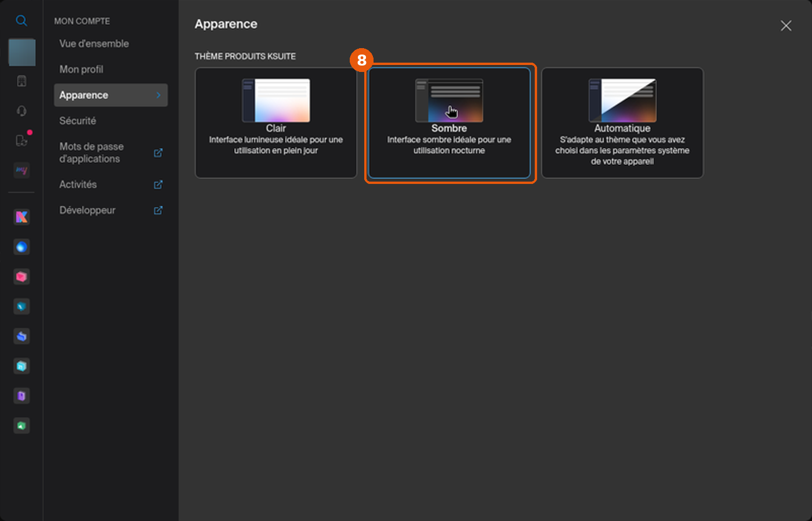Select the Sombre dark theme card

(x=449, y=123)
